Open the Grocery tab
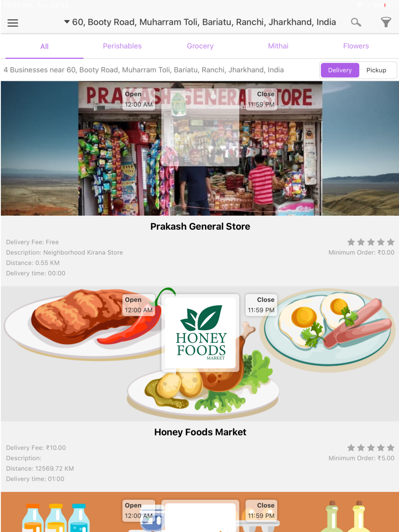399x532 pixels. pos(200,46)
